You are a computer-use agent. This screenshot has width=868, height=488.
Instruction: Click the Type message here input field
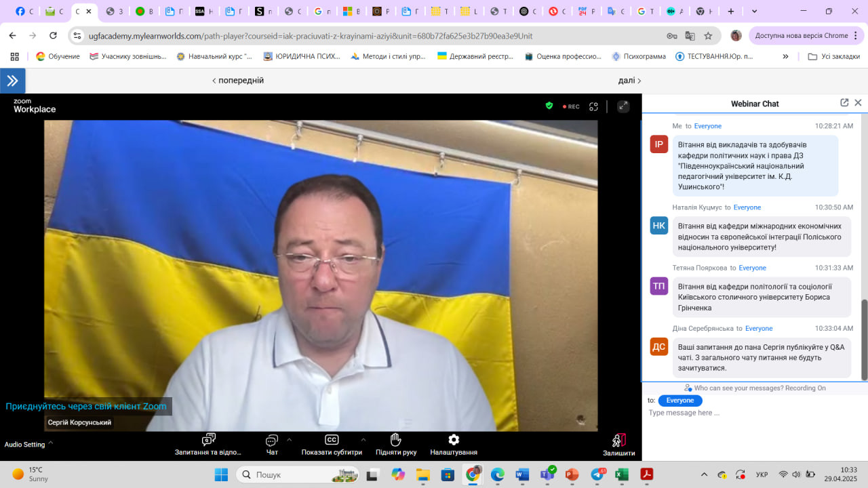tap(753, 413)
